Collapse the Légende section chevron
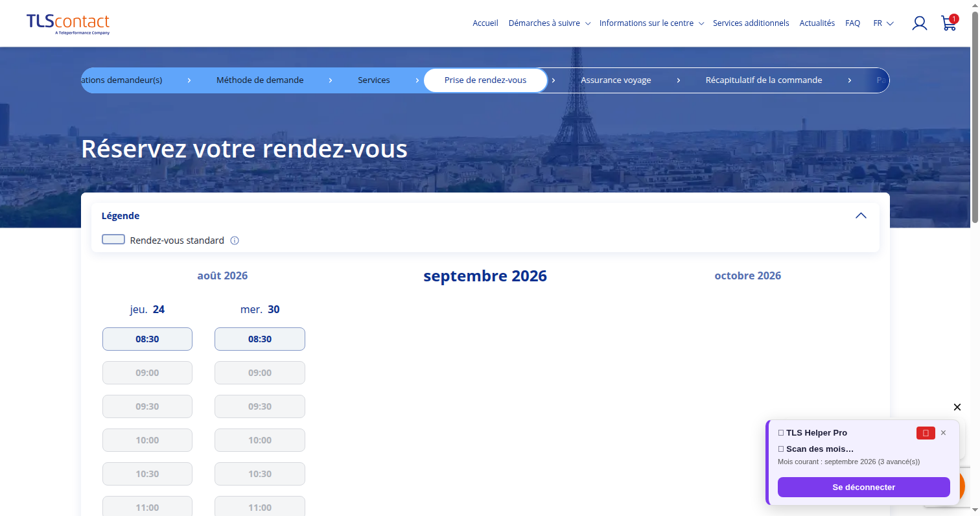Image resolution: width=980 pixels, height=516 pixels. (861, 216)
